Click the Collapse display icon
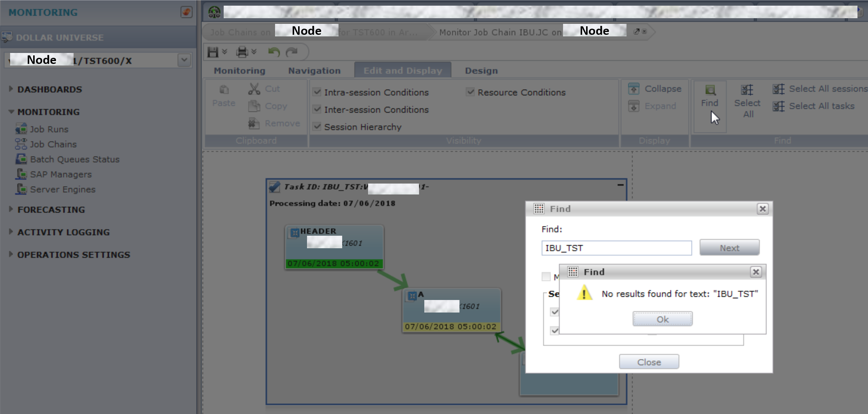Viewport: 868px width, 414px height. [x=634, y=89]
